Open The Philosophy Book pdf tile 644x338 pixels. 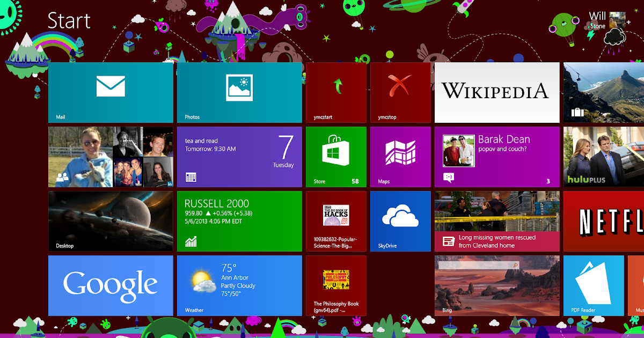point(336,285)
